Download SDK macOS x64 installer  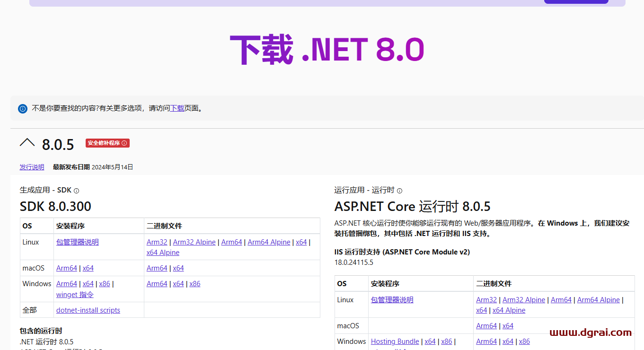click(x=88, y=268)
